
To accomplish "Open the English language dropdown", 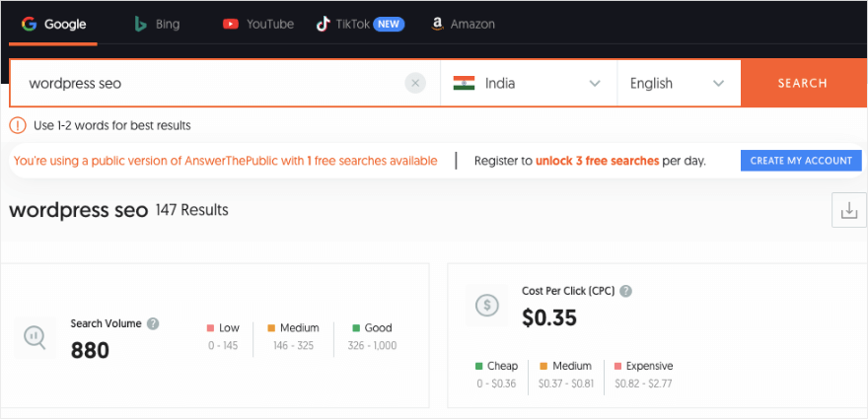I will (680, 84).
